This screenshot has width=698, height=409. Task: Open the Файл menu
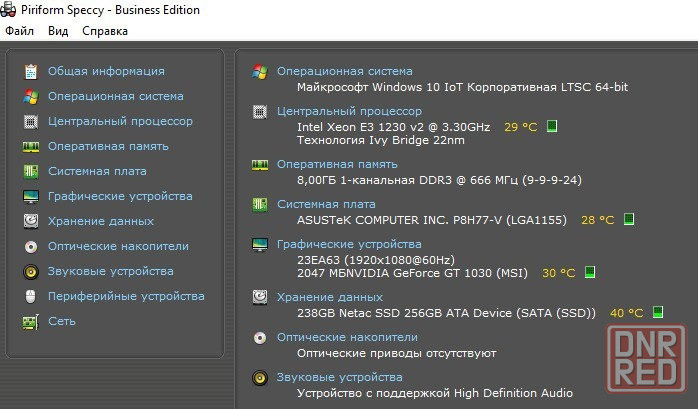20,31
